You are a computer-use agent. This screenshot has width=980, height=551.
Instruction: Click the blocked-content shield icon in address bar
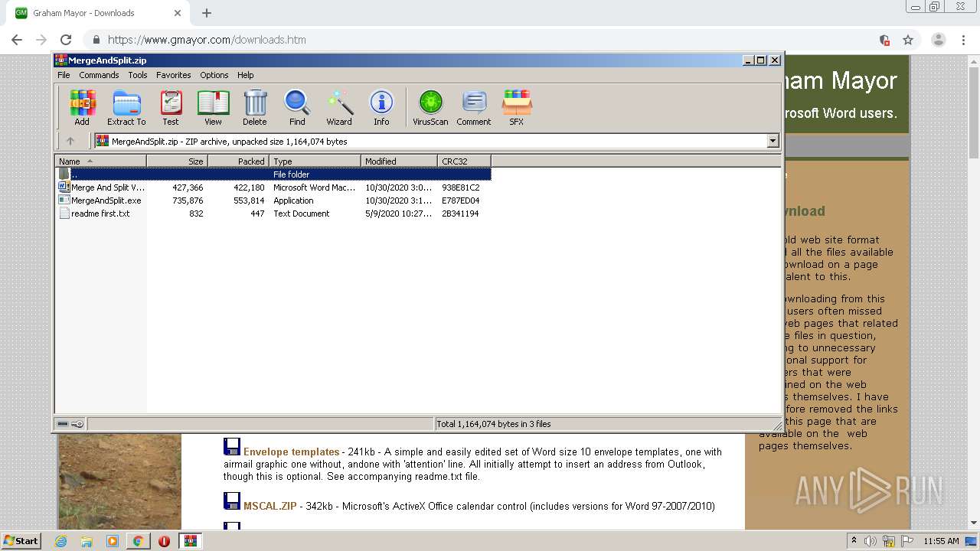click(884, 40)
